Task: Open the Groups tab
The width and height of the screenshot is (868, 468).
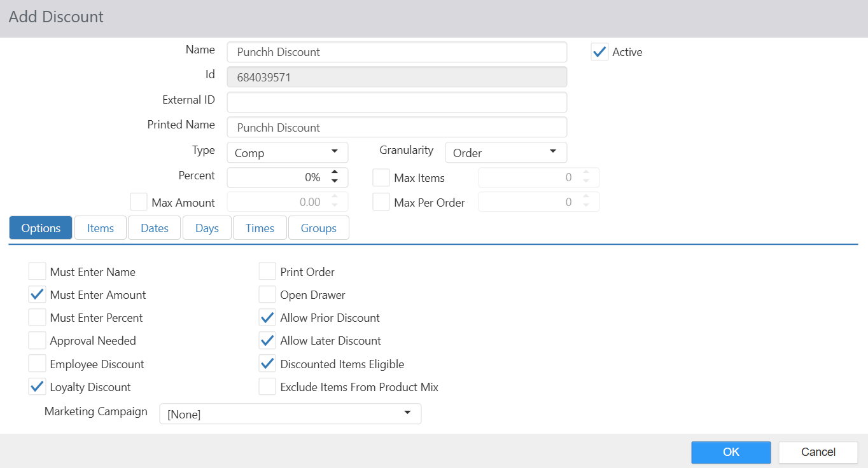Action: 319,228
